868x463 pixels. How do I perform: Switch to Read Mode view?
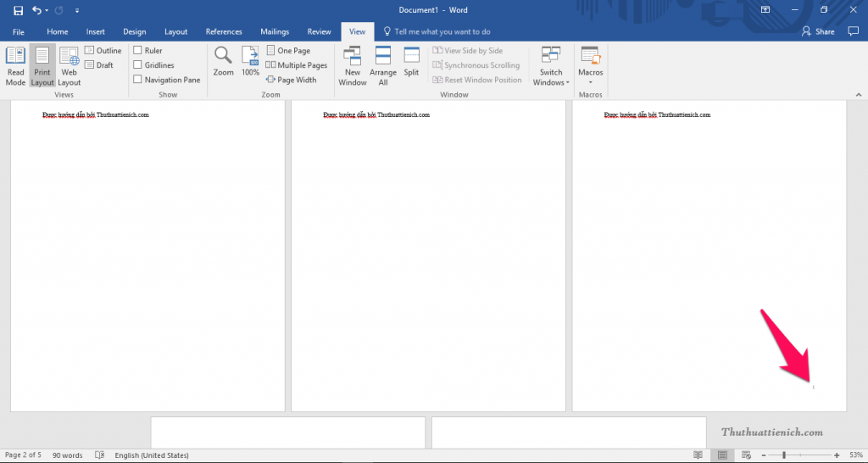pos(15,65)
